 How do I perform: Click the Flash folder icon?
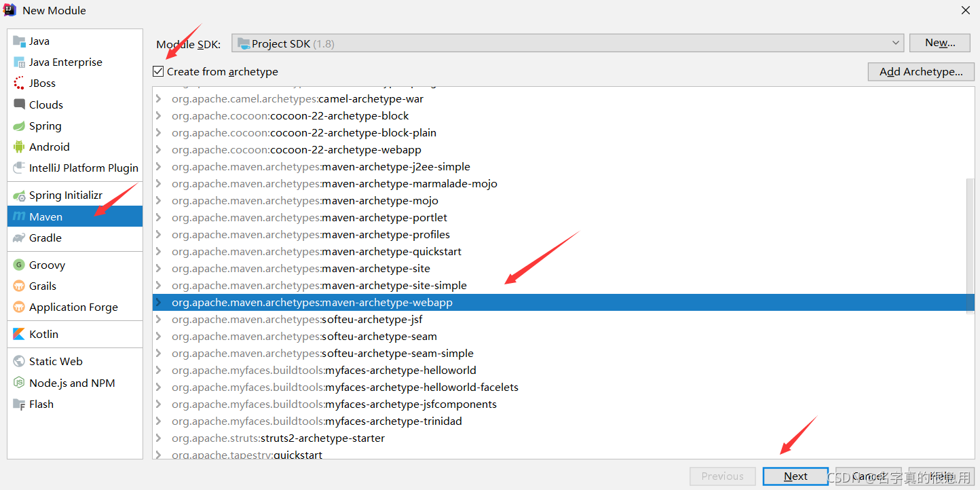[x=19, y=404]
